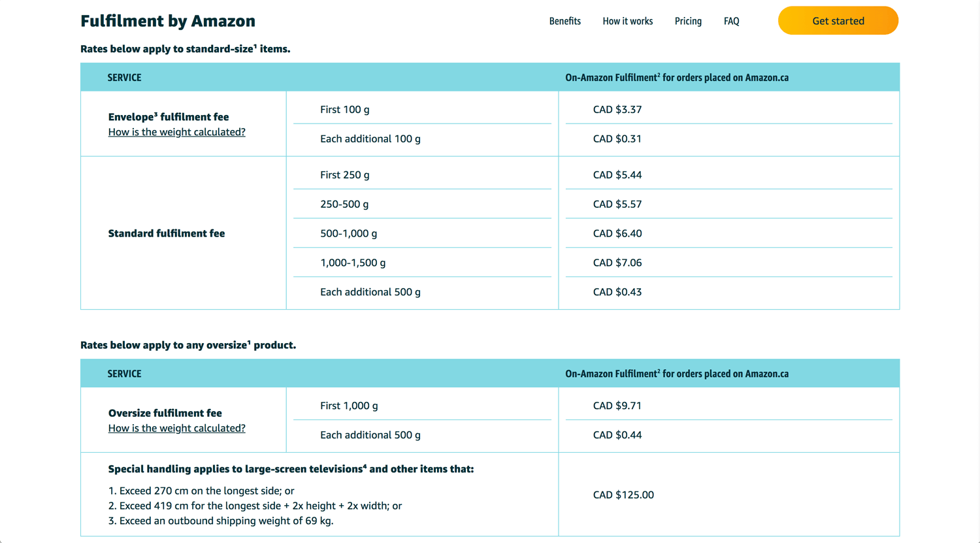Image resolution: width=980 pixels, height=543 pixels.
Task: Click the Fulfilment by Amazon title
Action: coord(168,21)
